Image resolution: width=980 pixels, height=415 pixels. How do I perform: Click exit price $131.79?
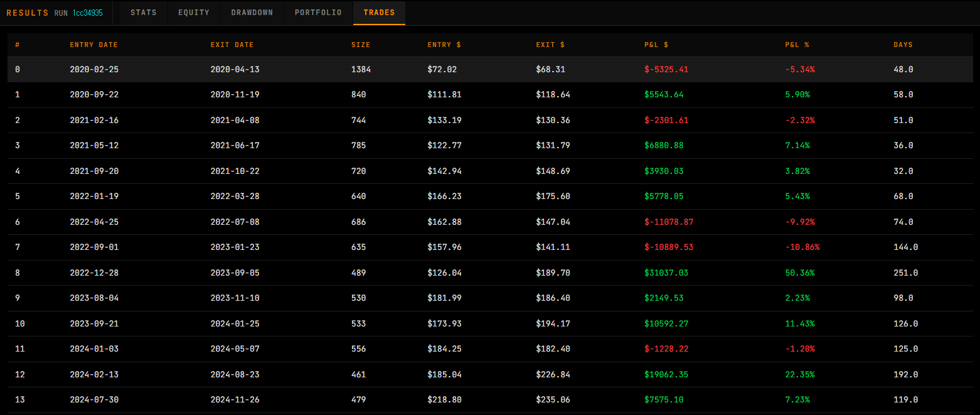click(553, 146)
